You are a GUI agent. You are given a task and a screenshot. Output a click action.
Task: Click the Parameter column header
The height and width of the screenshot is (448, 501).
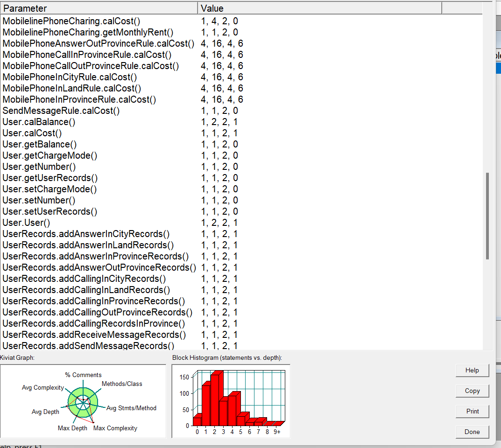(x=99, y=8)
